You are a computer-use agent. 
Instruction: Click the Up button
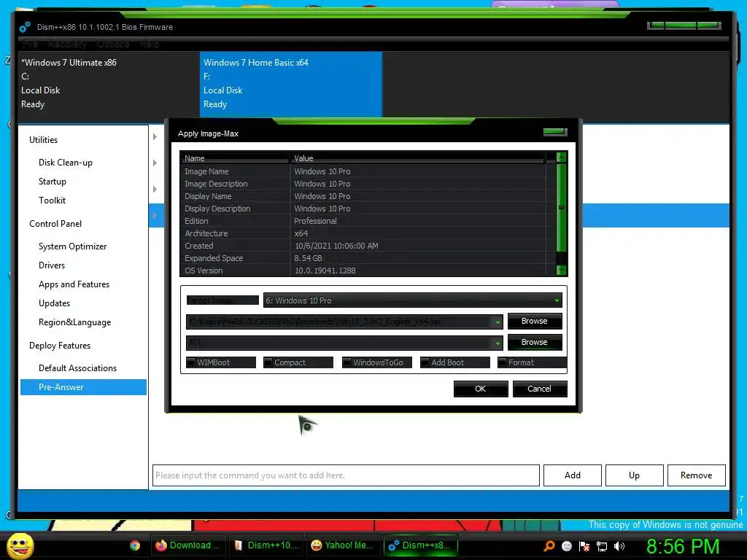coord(634,475)
